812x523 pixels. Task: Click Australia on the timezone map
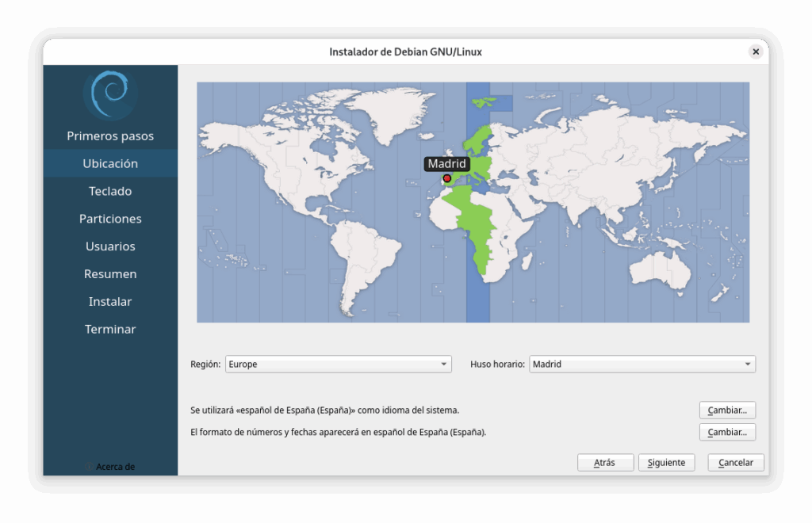click(x=661, y=269)
